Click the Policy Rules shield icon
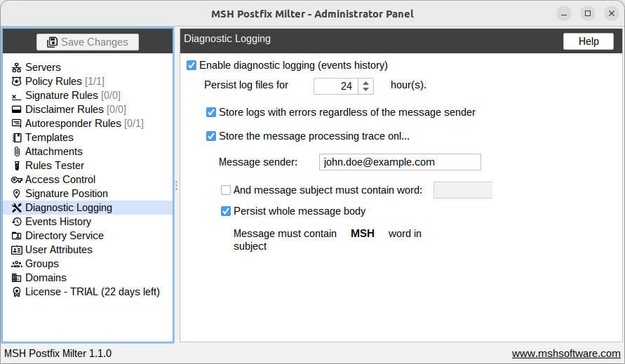The height and width of the screenshot is (364, 625). 16,81
